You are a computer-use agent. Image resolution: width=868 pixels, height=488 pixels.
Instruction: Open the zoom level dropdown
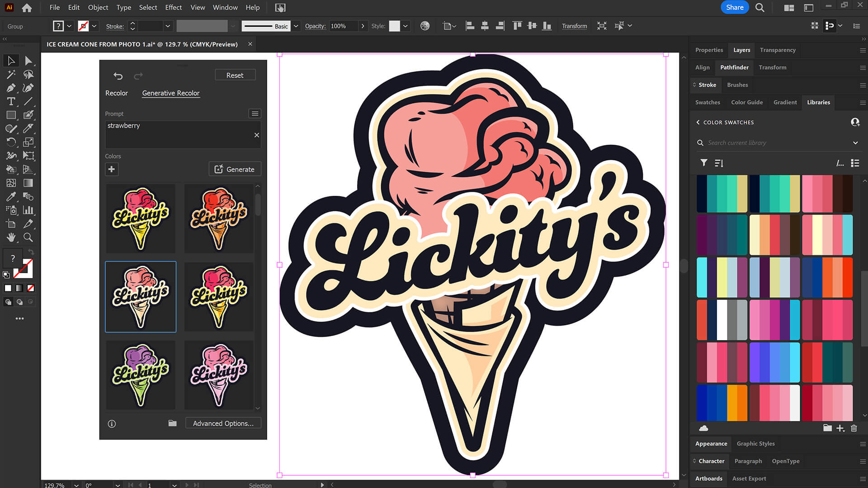tap(76, 485)
